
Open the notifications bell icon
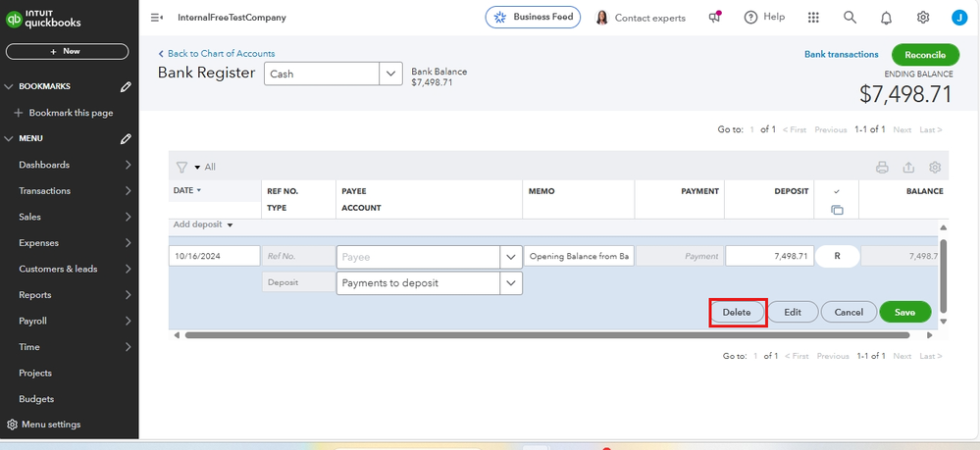click(x=886, y=18)
